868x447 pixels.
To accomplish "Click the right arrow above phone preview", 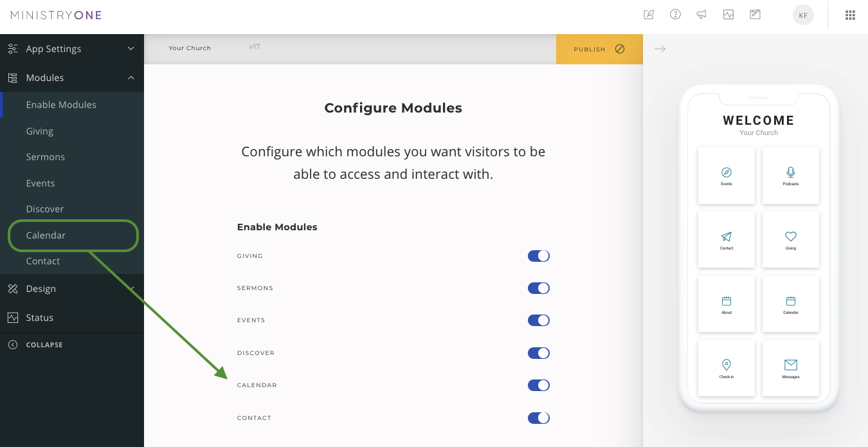I will pyautogui.click(x=660, y=49).
